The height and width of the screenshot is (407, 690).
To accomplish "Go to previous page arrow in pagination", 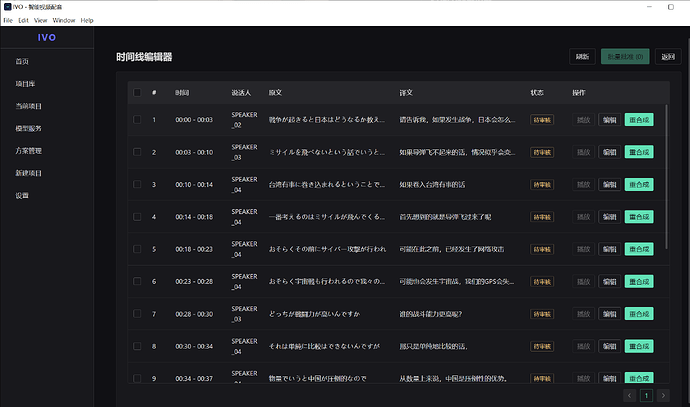I will pyautogui.click(x=630, y=395).
